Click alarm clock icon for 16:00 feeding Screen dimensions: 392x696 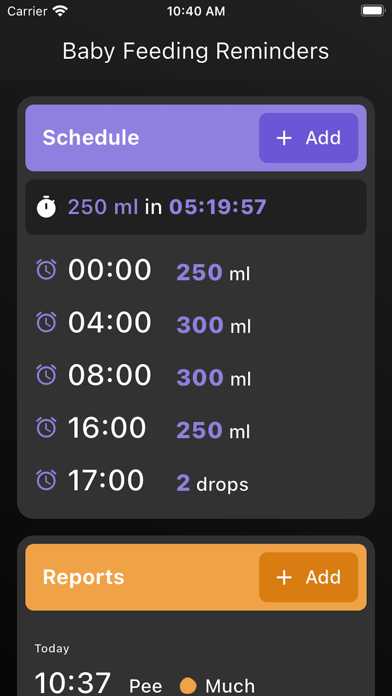[x=46, y=427]
